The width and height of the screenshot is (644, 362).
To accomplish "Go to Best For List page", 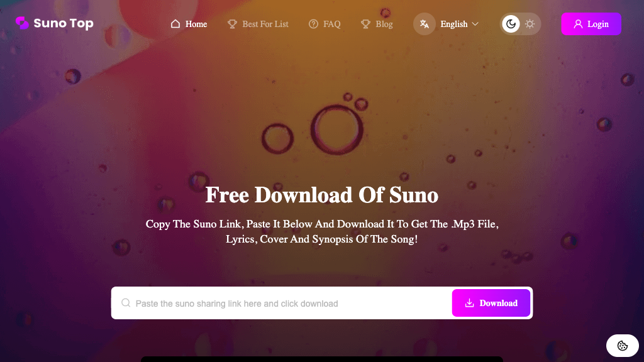I will [258, 24].
